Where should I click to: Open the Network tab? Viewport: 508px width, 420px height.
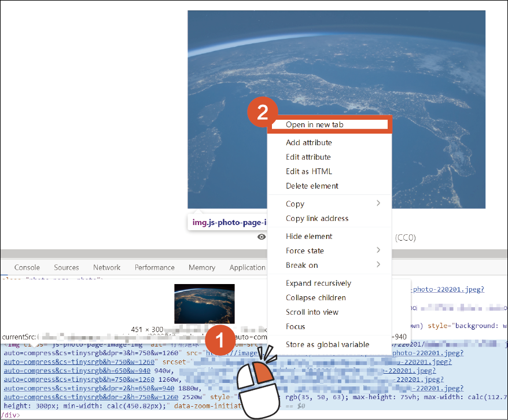point(107,267)
